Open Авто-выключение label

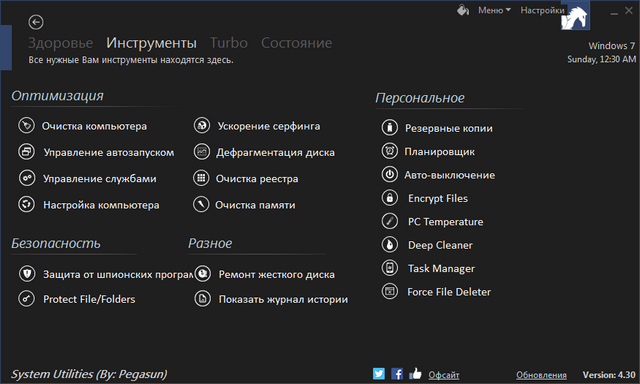tap(450, 175)
